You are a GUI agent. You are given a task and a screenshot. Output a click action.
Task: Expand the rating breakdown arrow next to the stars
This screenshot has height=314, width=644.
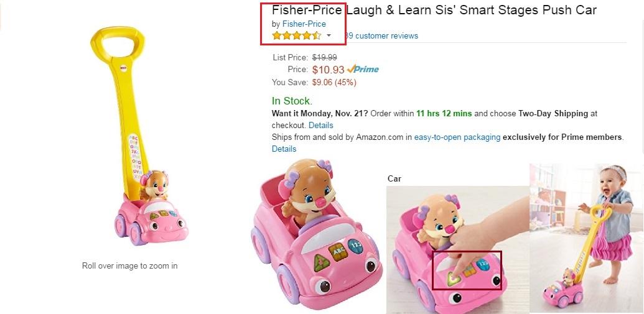(x=329, y=36)
